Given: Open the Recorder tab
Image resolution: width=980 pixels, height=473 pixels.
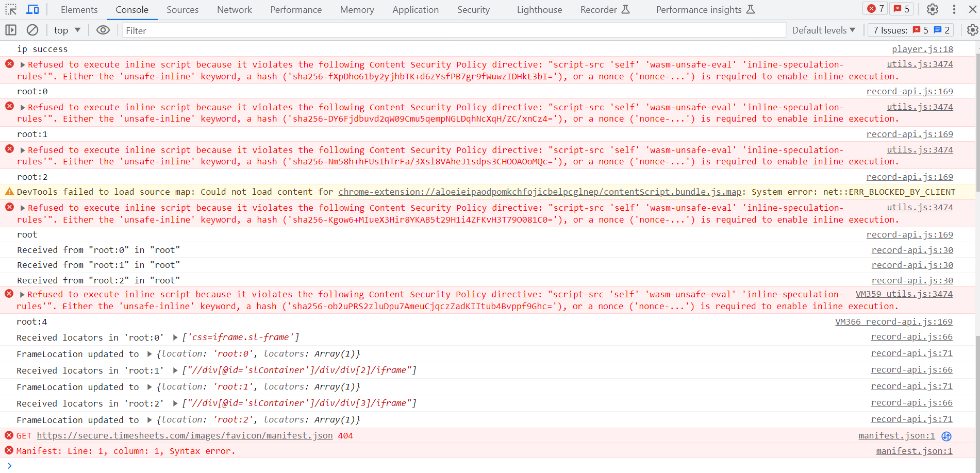Looking at the screenshot, I should 605,10.
